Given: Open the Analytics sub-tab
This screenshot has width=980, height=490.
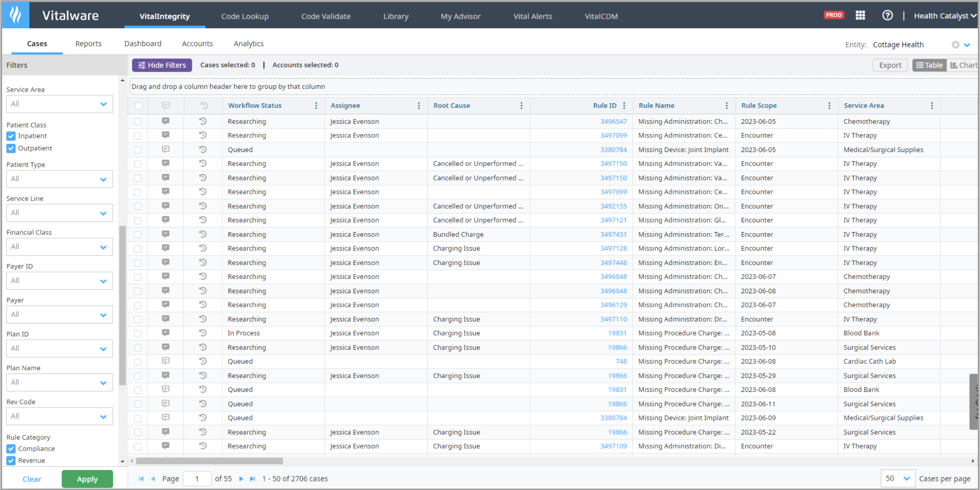Looking at the screenshot, I should 248,44.
